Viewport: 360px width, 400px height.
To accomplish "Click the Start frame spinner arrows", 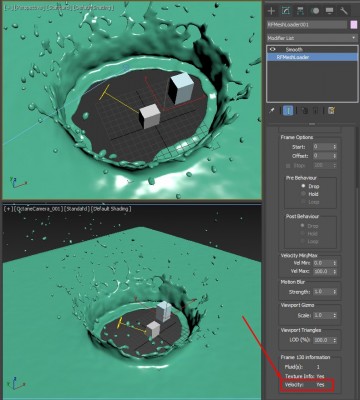I will coord(335,147).
